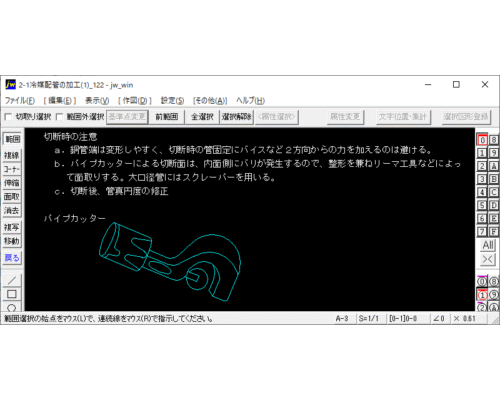500x400 pixels.
Task: Select the 消去 erase tool
Action: click(x=12, y=210)
